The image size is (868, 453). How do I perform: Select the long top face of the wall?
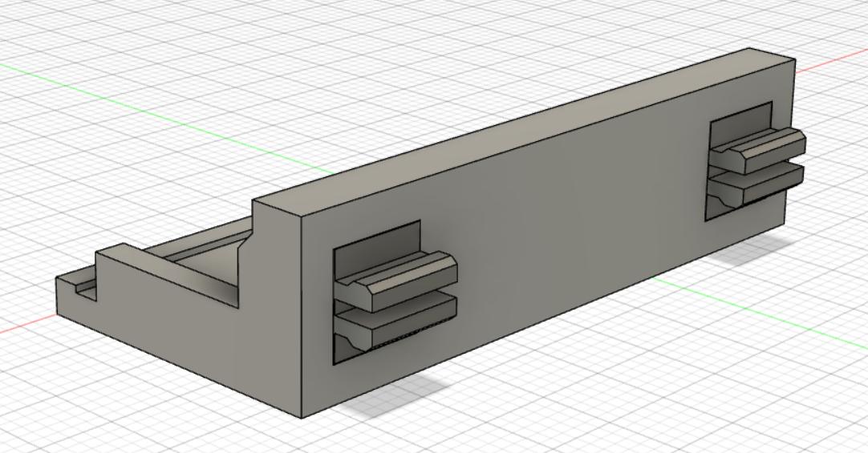tap(521, 128)
